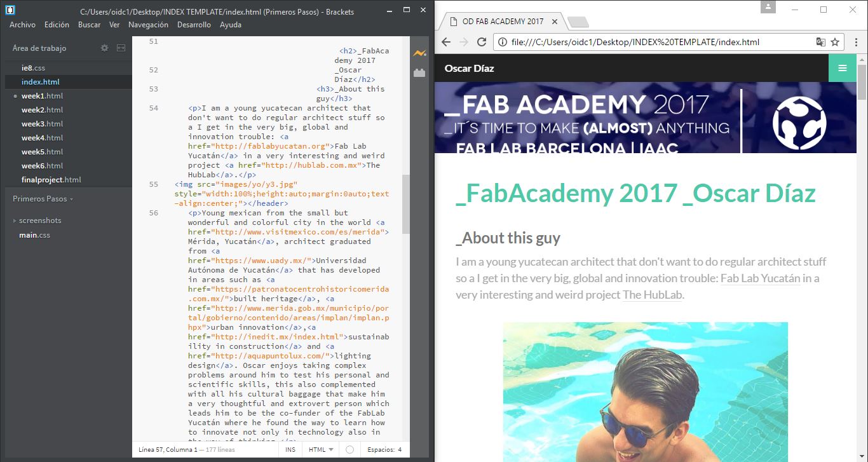Open the Edición menu
The width and height of the screenshot is (868, 462).
pos(57,25)
